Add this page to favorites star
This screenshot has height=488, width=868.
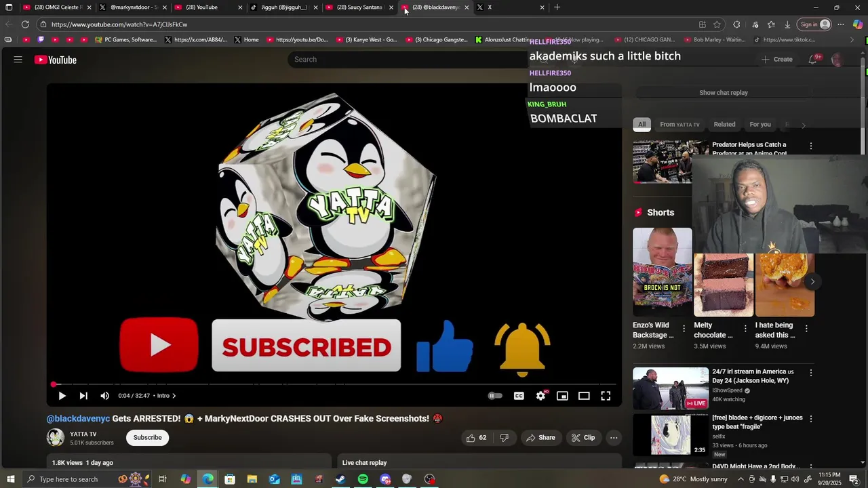(717, 24)
